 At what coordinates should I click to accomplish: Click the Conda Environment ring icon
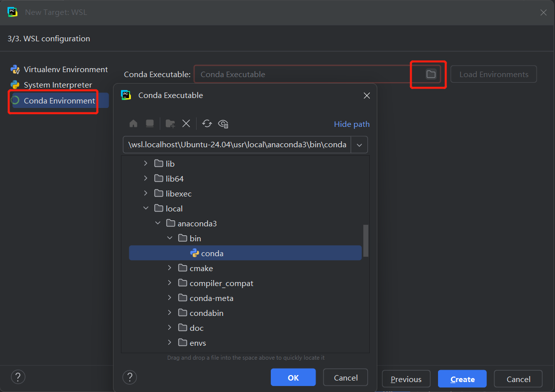(x=15, y=100)
